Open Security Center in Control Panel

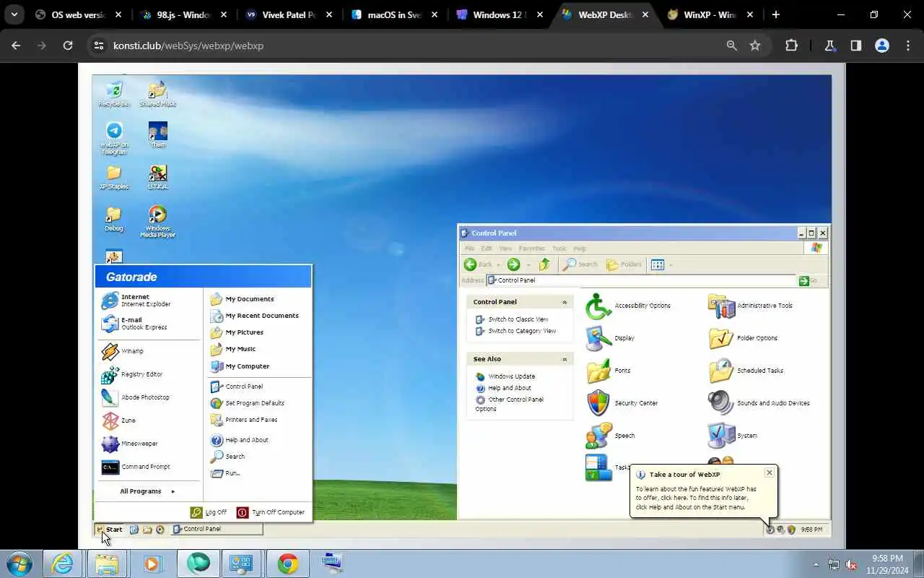pyautogui.click(x=622, y=403)
